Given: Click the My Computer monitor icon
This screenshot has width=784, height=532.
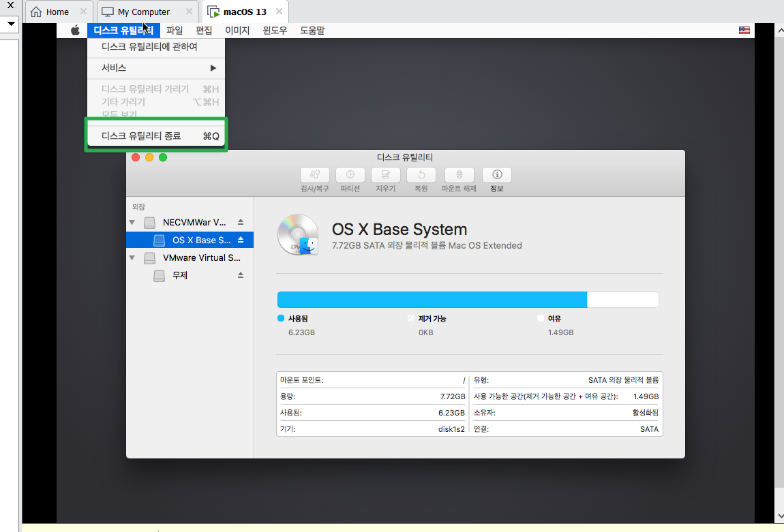Looking at the screenshot, I should pyautogui.click(x=108, y=12).
